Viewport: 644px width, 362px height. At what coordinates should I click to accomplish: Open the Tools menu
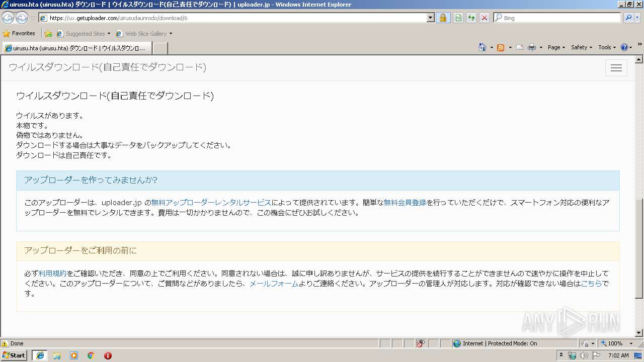(607, 47)
